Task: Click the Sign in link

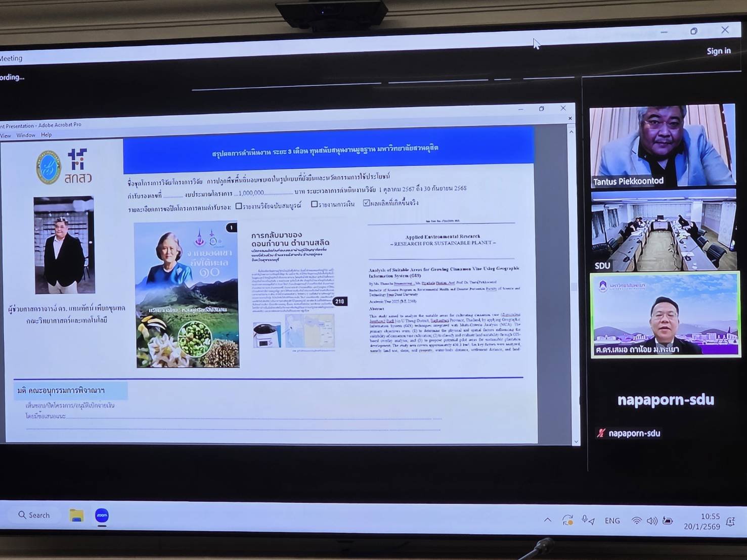Action: 718,51
